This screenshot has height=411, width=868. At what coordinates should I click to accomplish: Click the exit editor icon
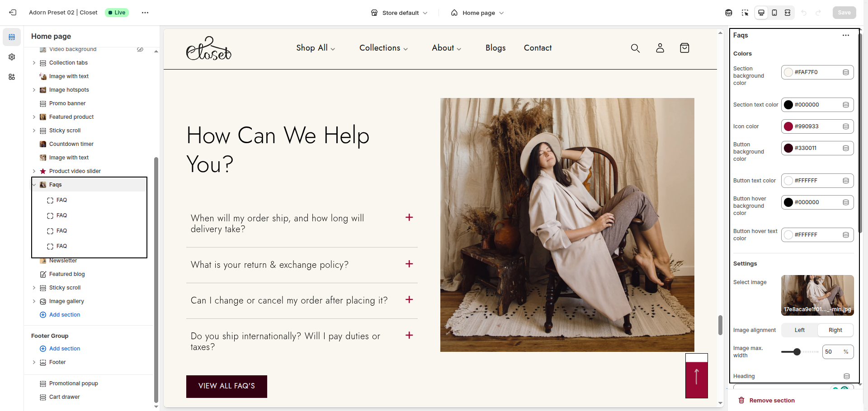(x=13, y=13)
